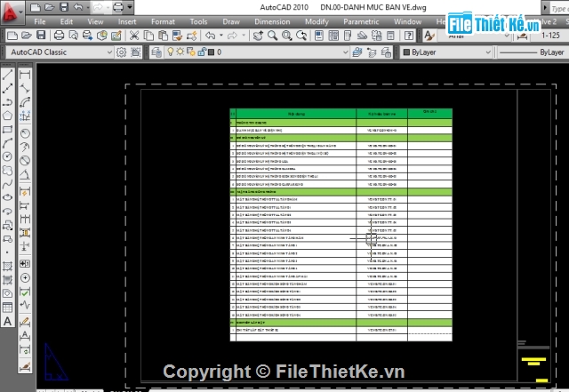Image resolution: width=569 pixels, height=392 pixels.
Task: Open Workspace Settings gear icon
Action: (x=121, y=52)
